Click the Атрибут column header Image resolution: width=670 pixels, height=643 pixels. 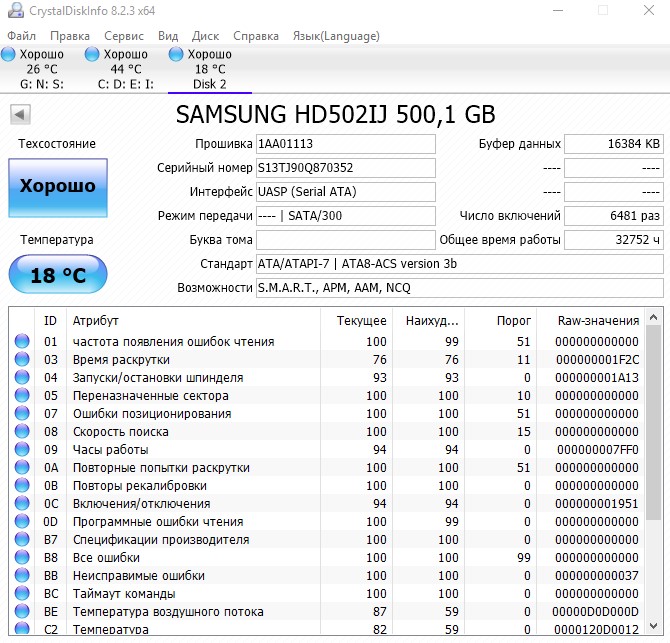tap(95, 321)
